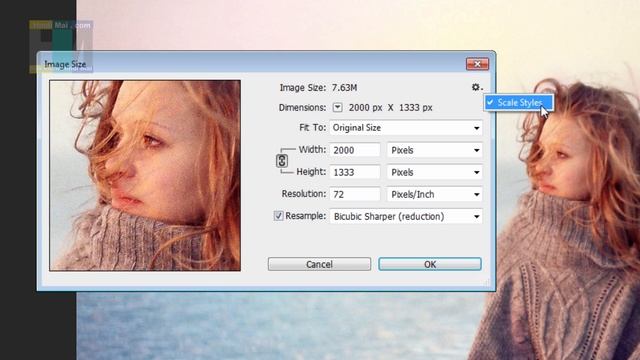This screenshot has width=640, height=360.
Task: Confirm with the OK button
Action: [430, 264]
